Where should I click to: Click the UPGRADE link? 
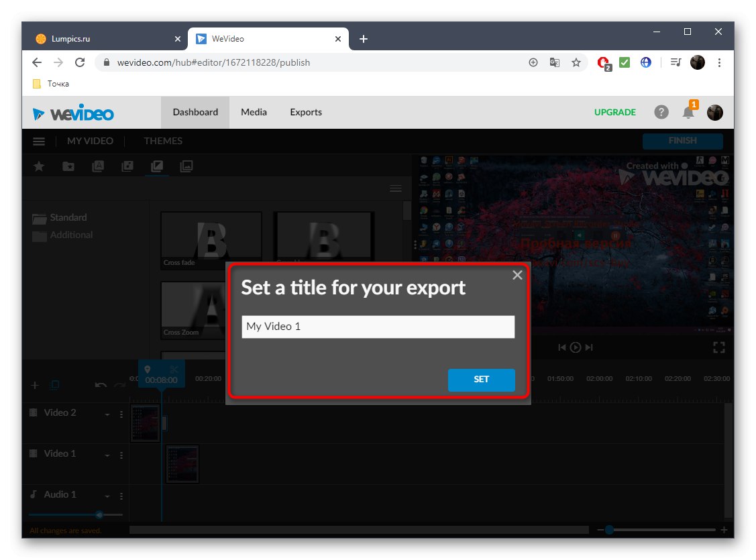click(x=614, y=112)
